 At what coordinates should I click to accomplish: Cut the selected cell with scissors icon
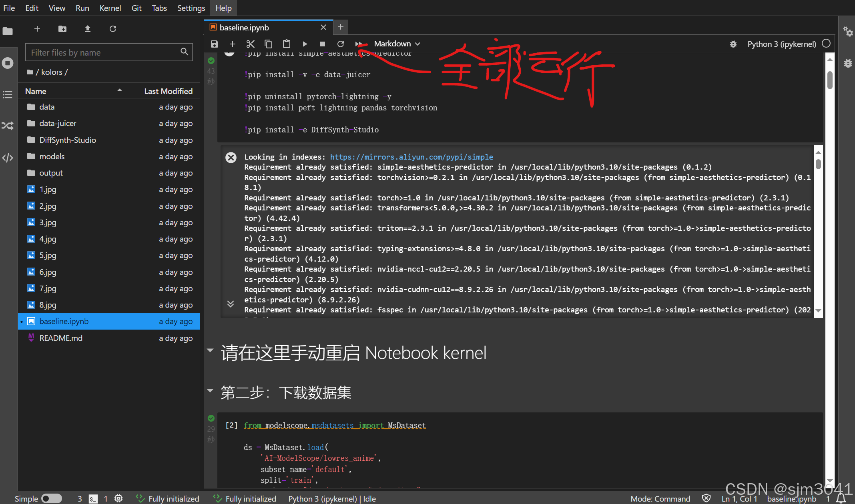251,44
